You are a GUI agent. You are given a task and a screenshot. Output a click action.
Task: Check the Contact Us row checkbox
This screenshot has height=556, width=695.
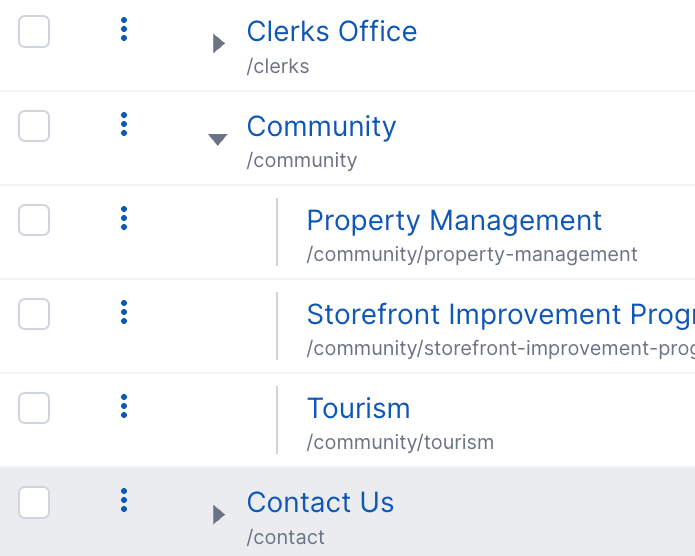[34, 502]
